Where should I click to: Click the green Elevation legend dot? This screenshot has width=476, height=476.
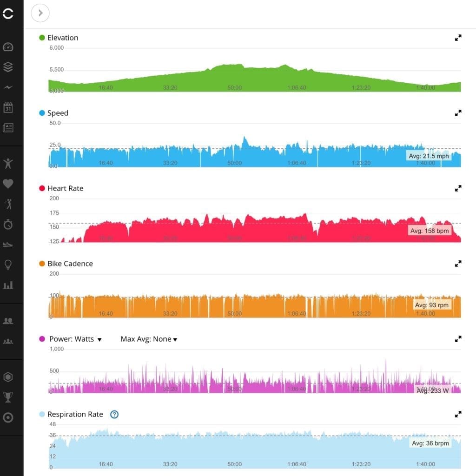tap(42, 38)
